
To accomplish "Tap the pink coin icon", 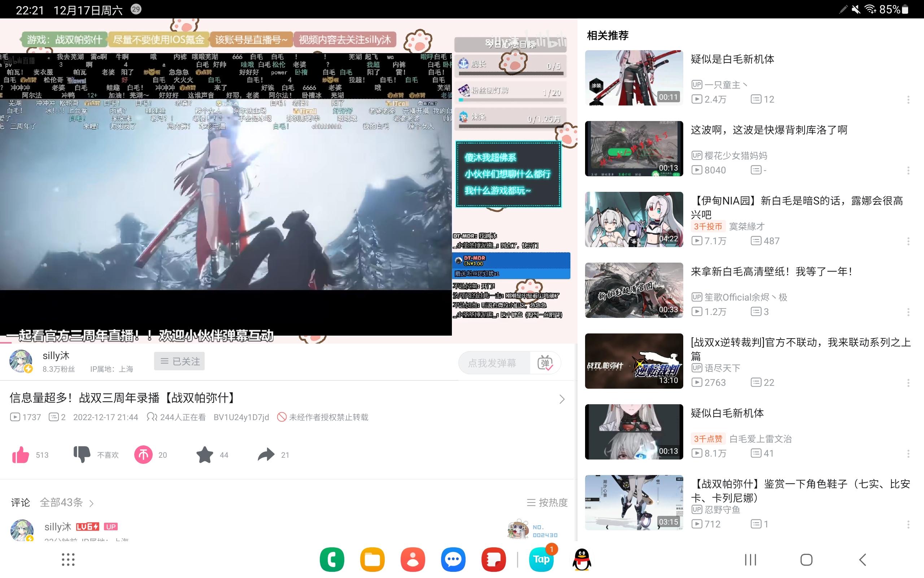I will point(143,454).
